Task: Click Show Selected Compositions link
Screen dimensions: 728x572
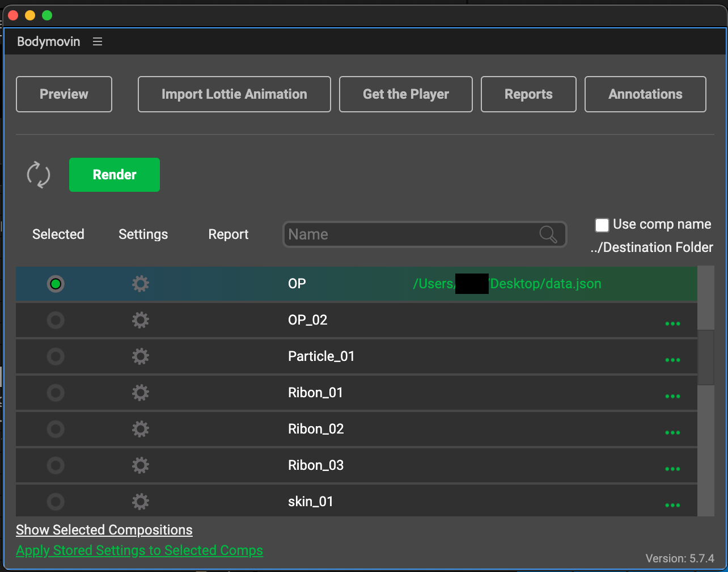Action: click(x=104, y=530)
